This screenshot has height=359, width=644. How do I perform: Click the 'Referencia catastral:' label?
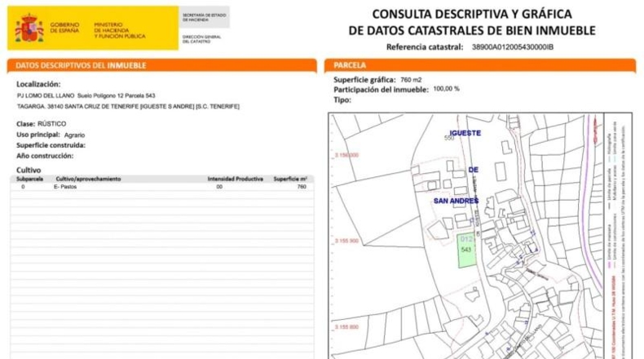(x=425, y=47)
